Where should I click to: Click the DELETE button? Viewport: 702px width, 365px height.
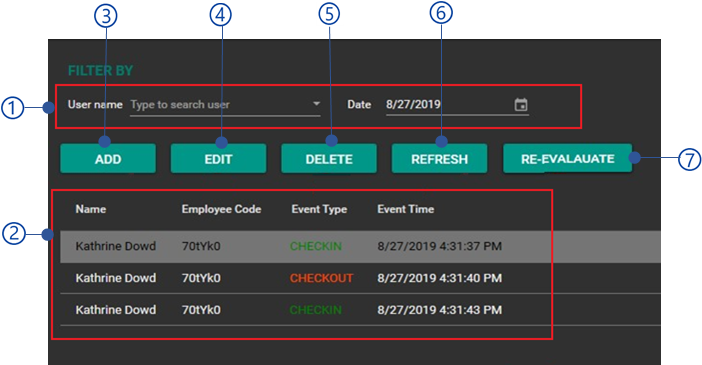pos(329,159)
